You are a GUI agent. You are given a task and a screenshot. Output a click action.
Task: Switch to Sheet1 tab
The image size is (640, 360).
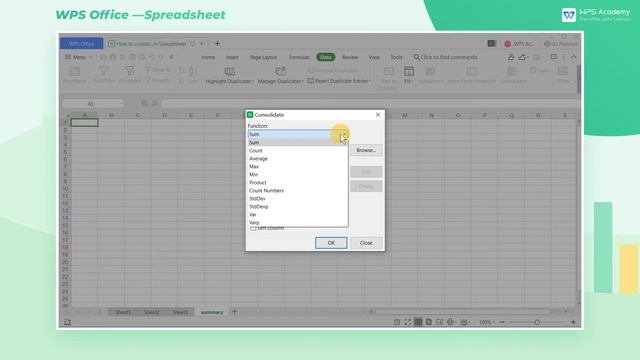coord(123,312)
